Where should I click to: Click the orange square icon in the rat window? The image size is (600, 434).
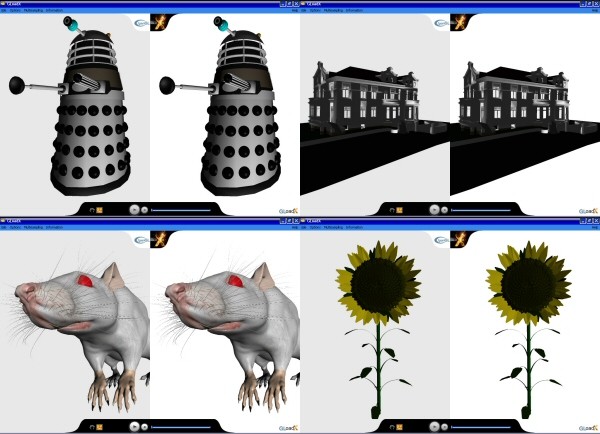point(100,427)
